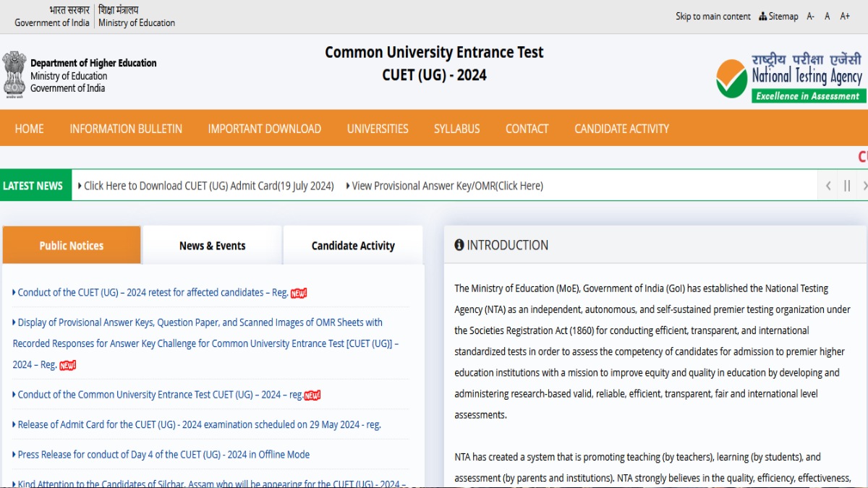Open the Syllabus menu item
868x488 pixels.
[x=456, y=129]
